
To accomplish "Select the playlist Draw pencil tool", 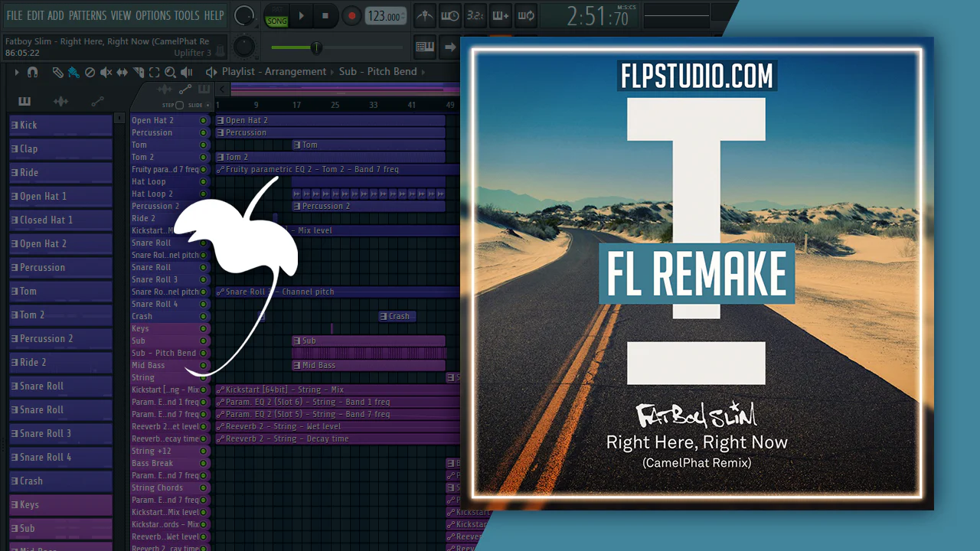I will tap(57, 72).
